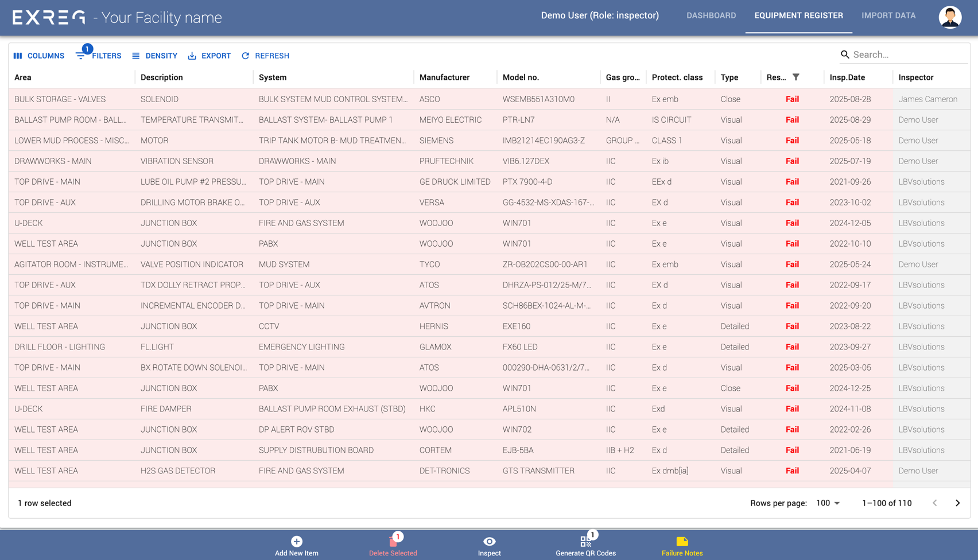Go to previous page of results
This screenshot has height=560, width=978.
935,503
